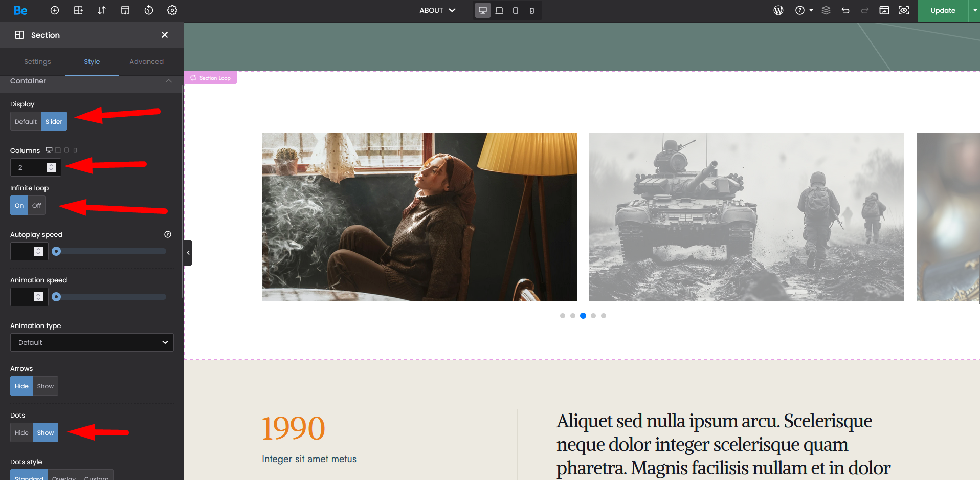Set Display to Slider
Viewport: 980px width, 480px height.
point(54,121)
